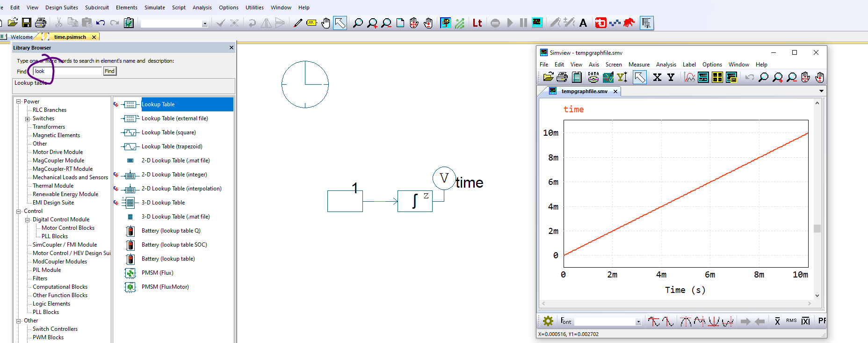Click the red elephant icon in toolbar
The image size is (868, 343).
click(x=629, y=22)
